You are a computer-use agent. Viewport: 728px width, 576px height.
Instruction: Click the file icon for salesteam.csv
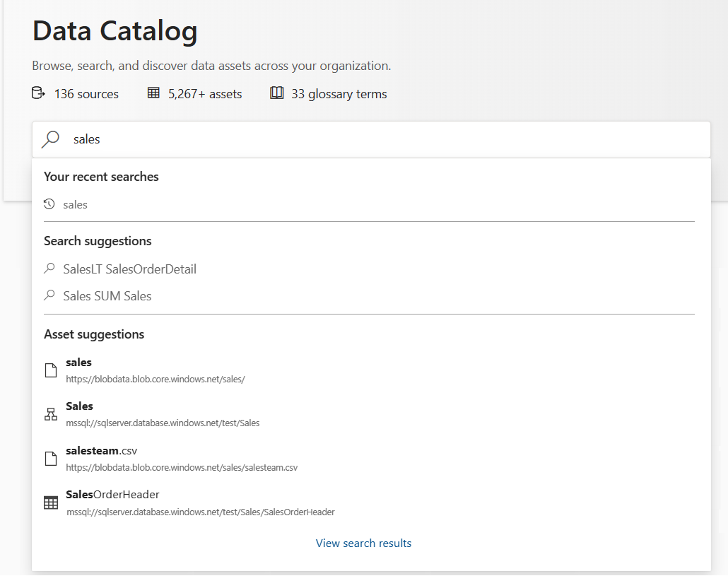point(50,459)
